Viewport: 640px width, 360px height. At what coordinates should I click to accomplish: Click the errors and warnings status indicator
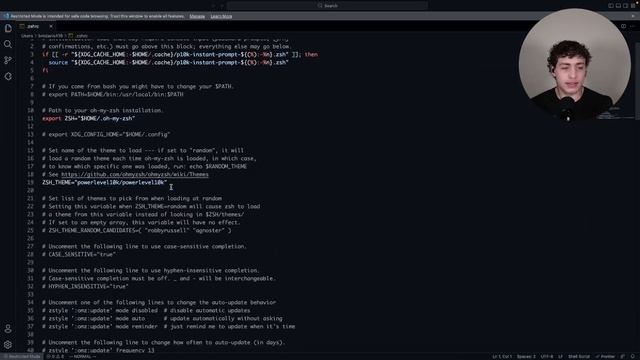55,357
